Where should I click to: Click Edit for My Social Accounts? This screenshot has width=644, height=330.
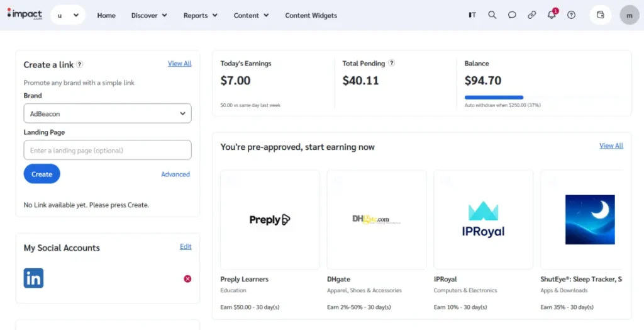186,246
